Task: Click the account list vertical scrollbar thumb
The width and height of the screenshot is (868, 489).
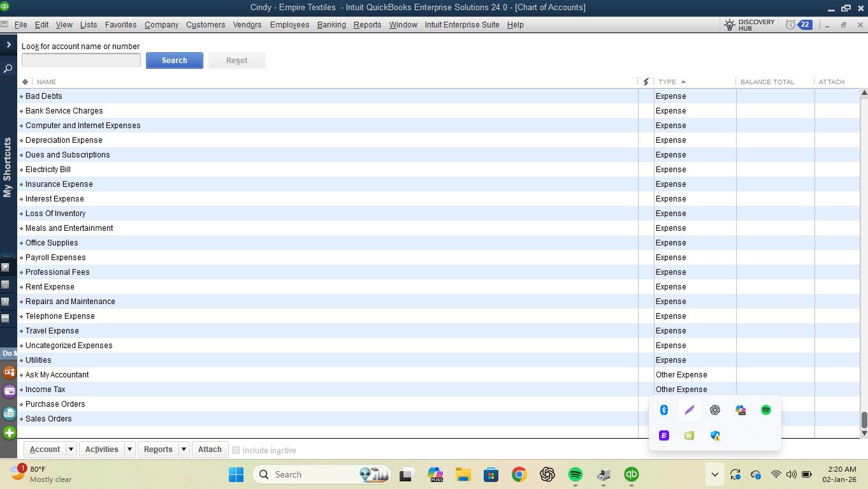Action: pos(864,420)
